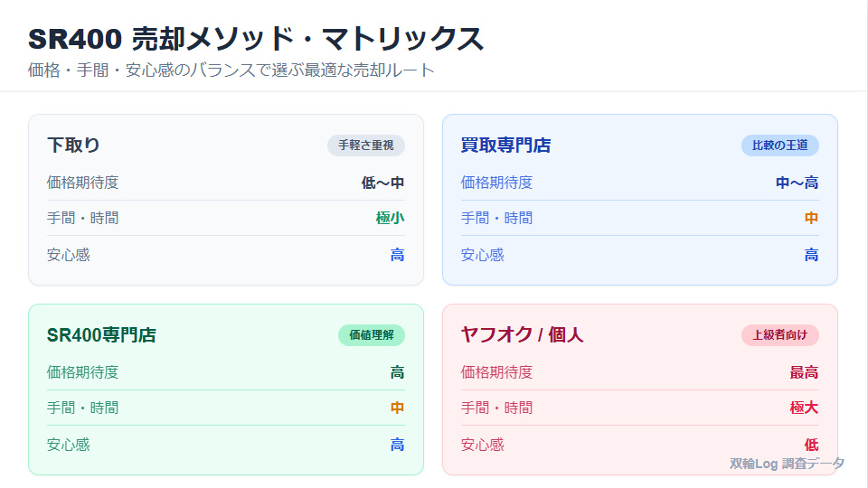Click 安心感 label in ヤフオク card
This screenshot has width=868, height=488.
482,445
